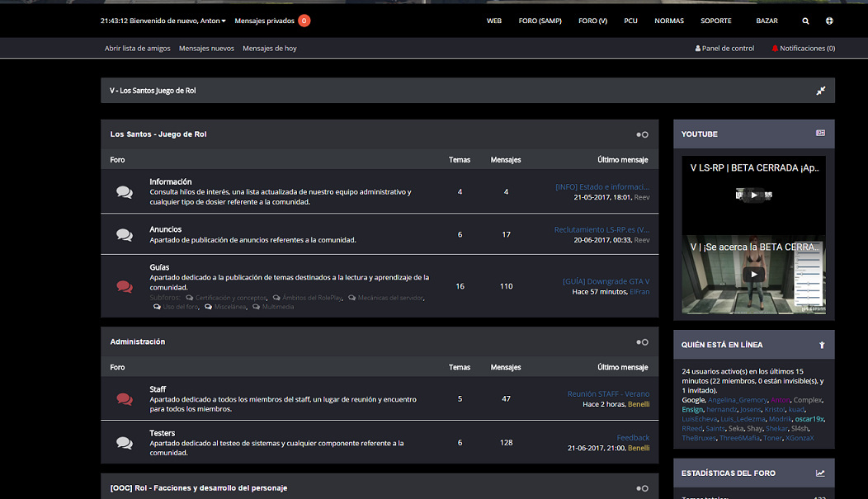Toggle collapse of Administración category
868x499 pixels.
tap(642, 342)
